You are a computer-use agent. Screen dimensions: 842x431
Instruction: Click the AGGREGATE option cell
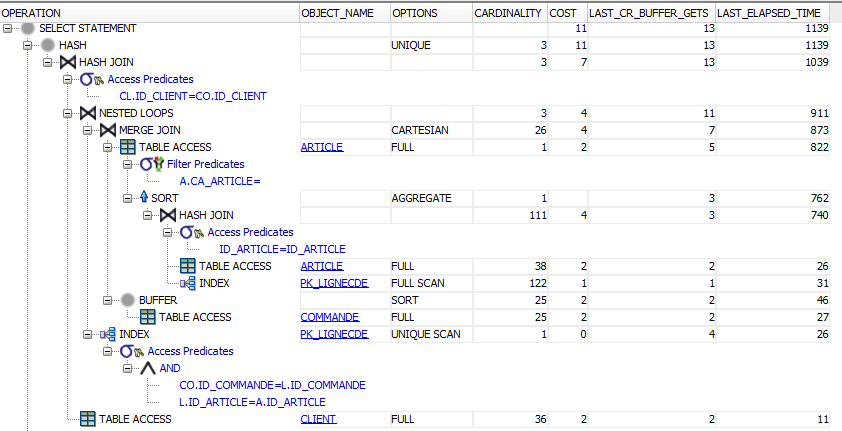click(431, 198)
